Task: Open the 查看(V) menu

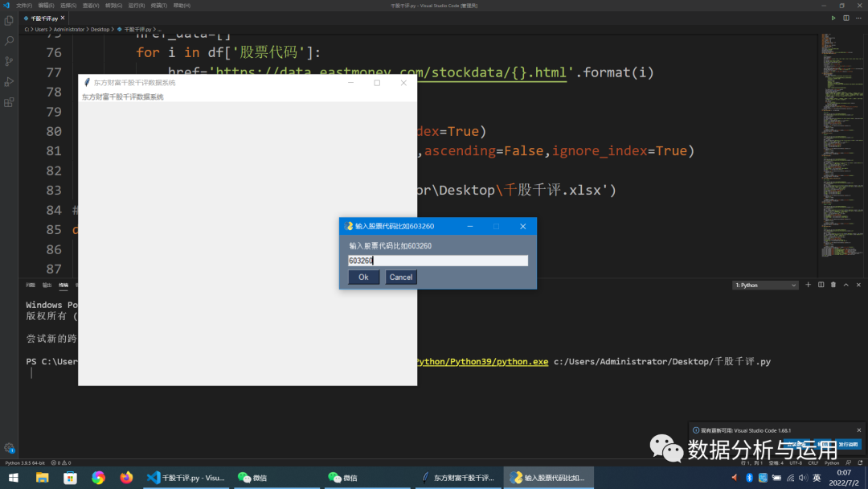Action: (91, 6)
